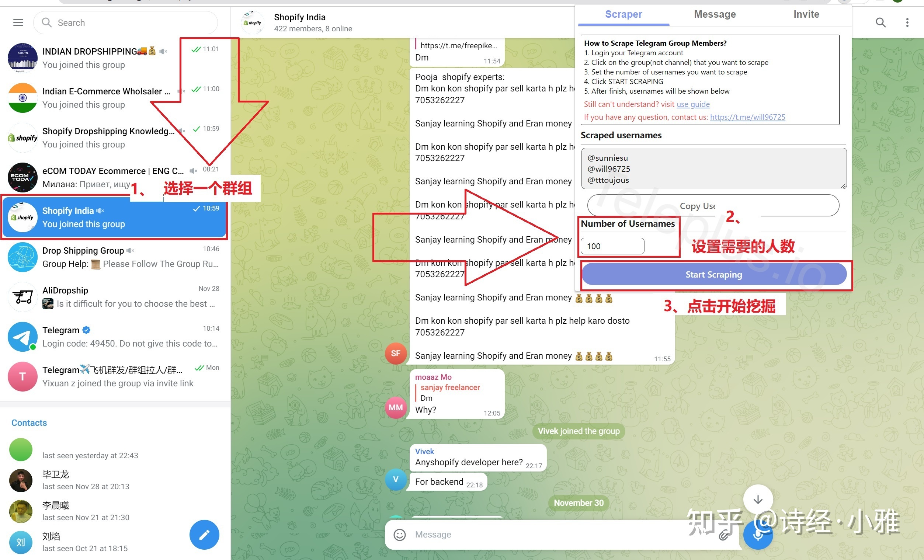Switch to the Message tab

pyautogui.click(x=715, y=14)
